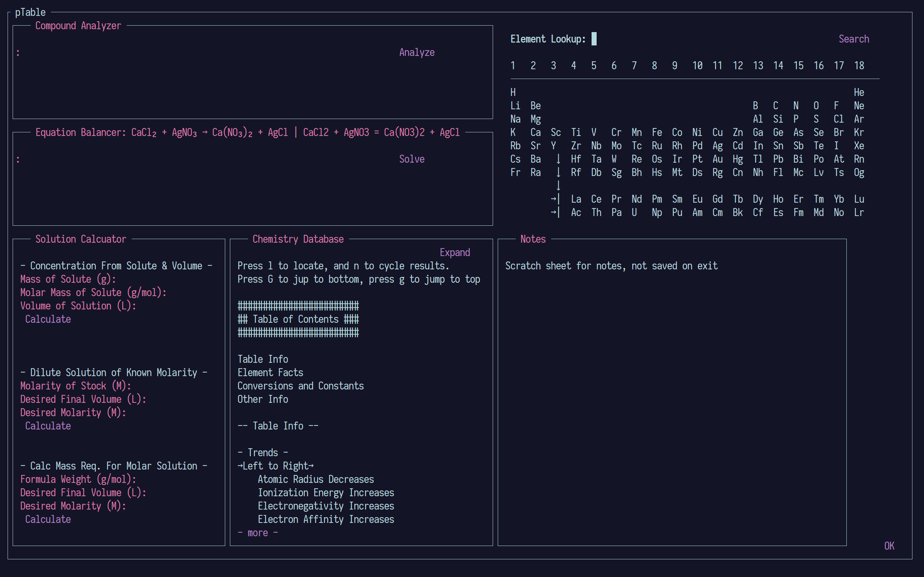Click the Analyze button in Compound Analyzer

click(417, 52)
